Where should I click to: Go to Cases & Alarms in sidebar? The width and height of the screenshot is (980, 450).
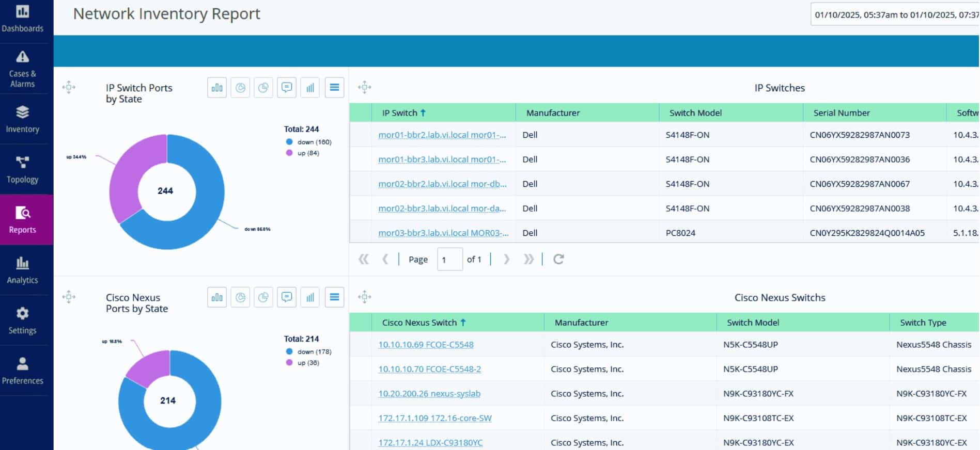(23, 69)
